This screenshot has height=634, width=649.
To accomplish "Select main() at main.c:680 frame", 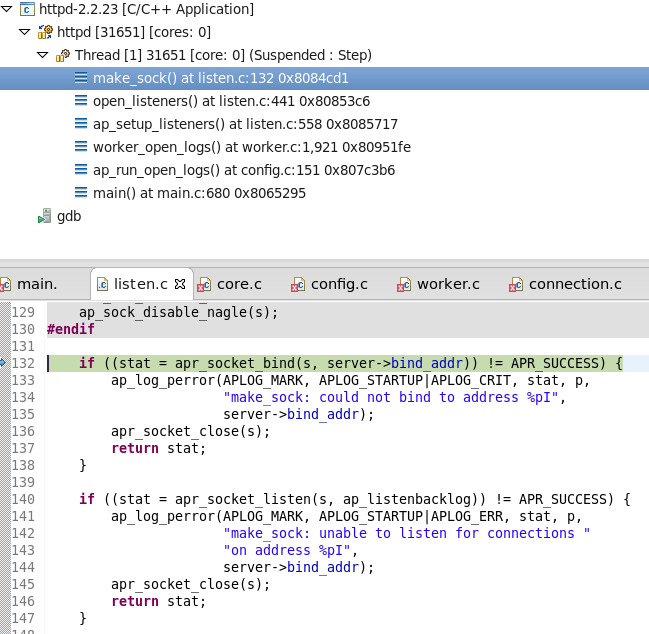I will click(199, 193).
